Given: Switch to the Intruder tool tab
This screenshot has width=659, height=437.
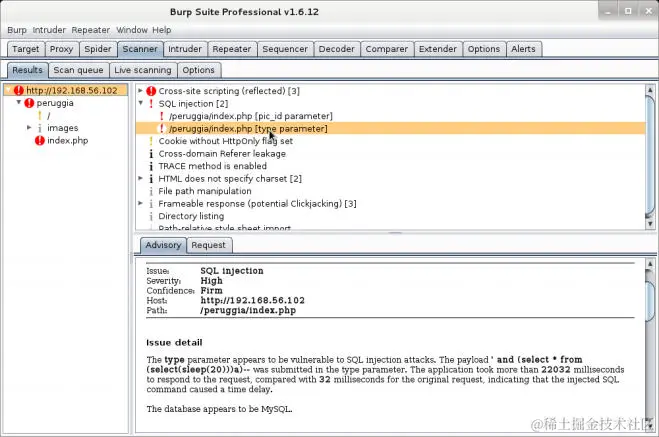Looking at the screenshot, I should point(185,49).
